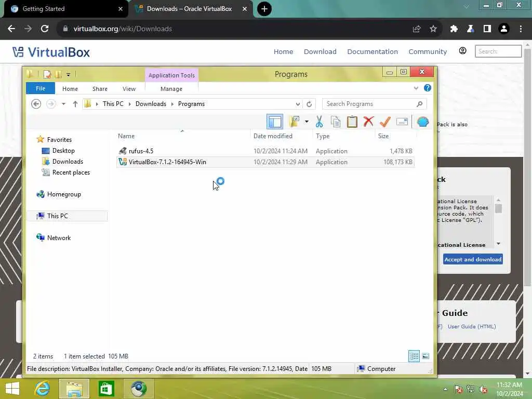This screenshot has width=532, height=399.
Task: Open the View ribbon tab
Action: point(129,88)
